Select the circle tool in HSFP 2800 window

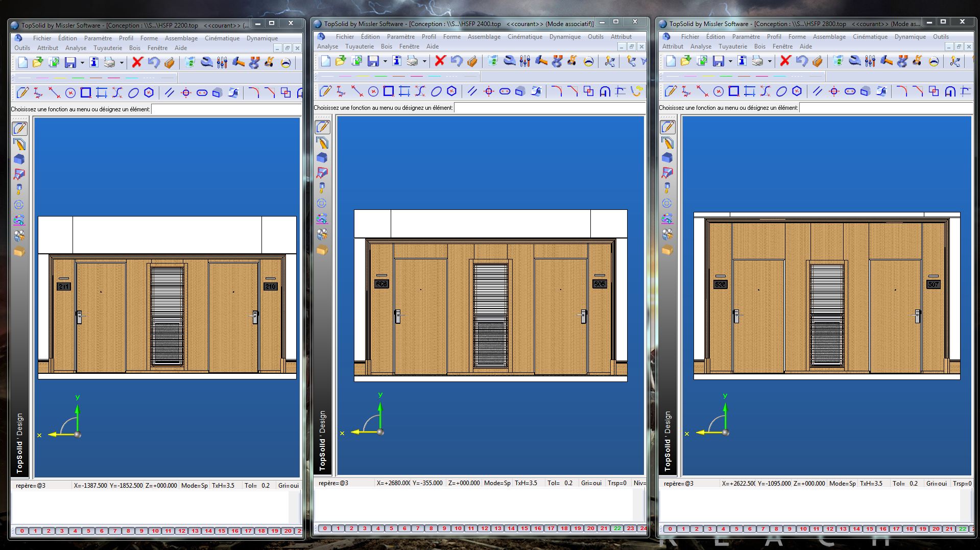[x=718, y=91]
